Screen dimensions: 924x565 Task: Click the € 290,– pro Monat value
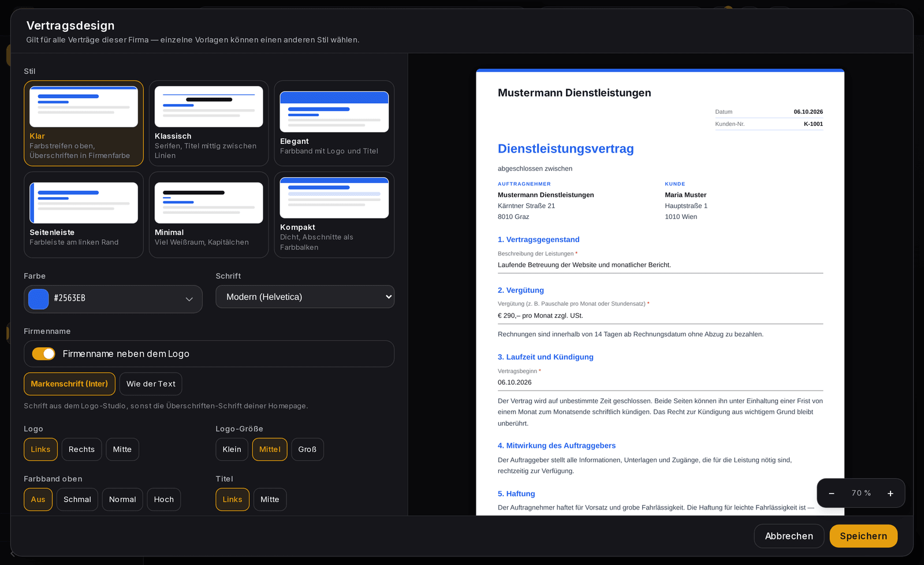click(x=541, y=316)
